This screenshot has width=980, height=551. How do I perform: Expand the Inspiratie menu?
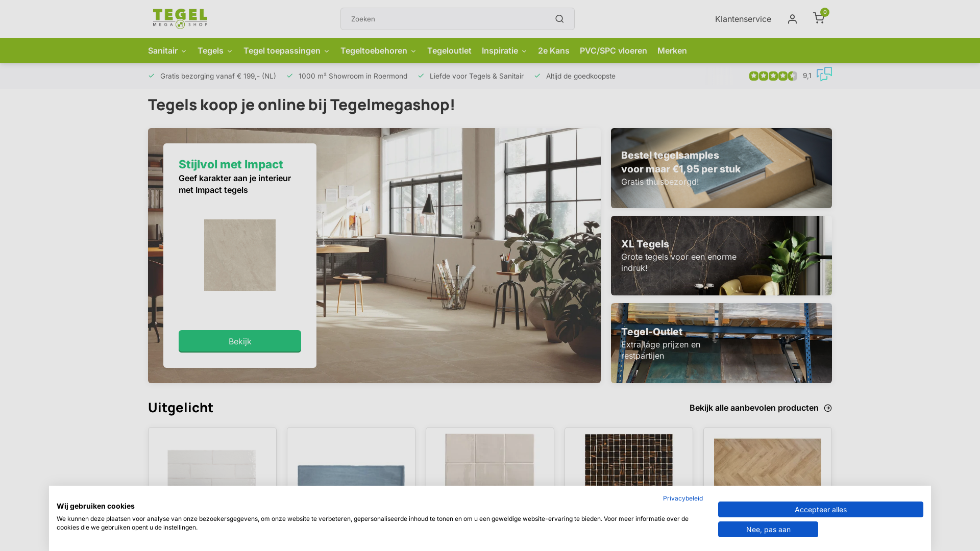click(504, 51)
